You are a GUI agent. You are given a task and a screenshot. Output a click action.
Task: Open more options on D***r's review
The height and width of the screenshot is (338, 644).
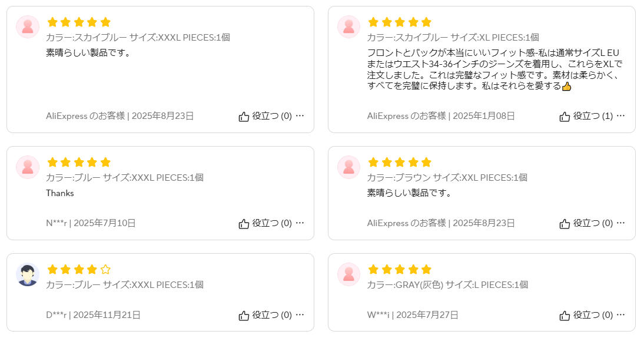(x=300, y=315)
